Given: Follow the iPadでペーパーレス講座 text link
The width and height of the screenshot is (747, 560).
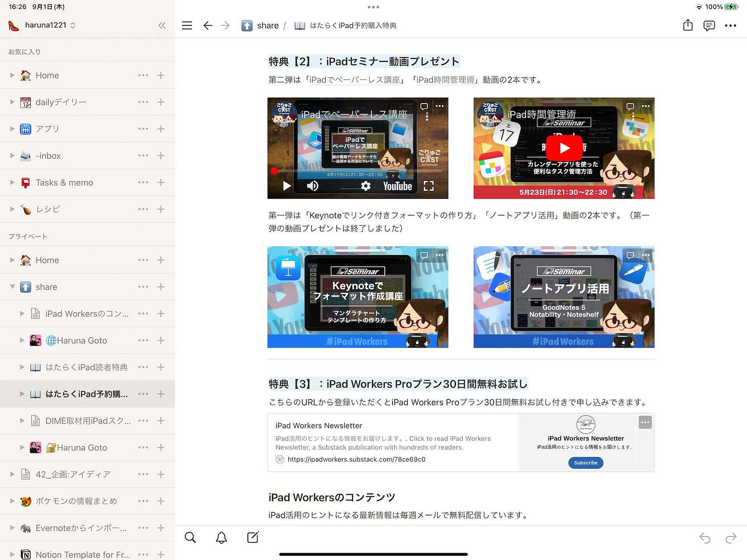Looking at the screenshot, I should [355, 80].
